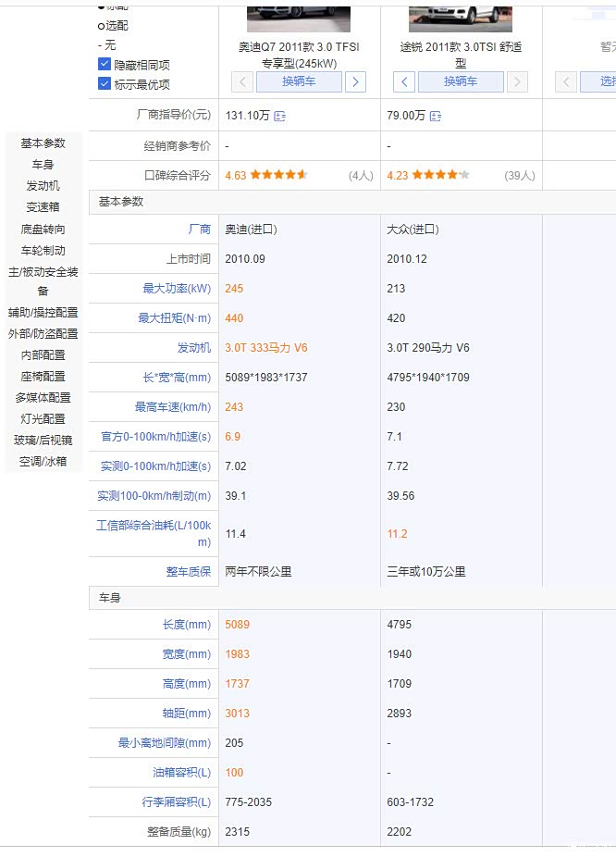Open 途锐 2011款 3.0TSI 舒适型 title link
Viewport: 616px width, 857px height.
pyautogui.click(x=461, y=56)
